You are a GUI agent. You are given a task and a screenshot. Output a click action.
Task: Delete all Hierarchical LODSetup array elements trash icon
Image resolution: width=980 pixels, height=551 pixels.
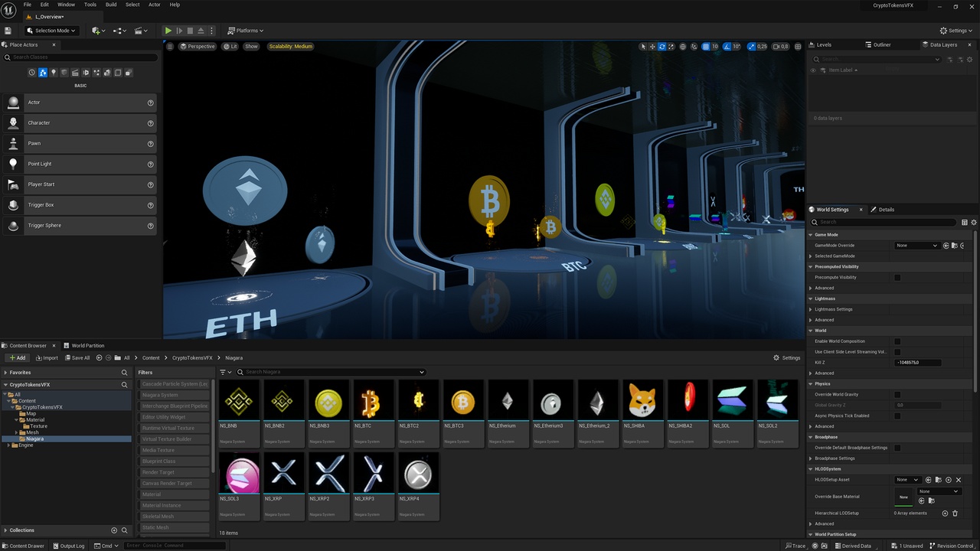(955, 514)
